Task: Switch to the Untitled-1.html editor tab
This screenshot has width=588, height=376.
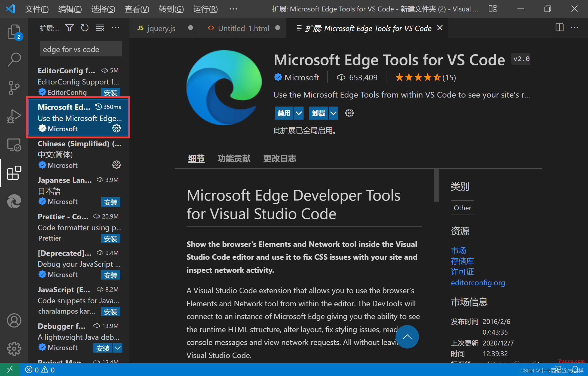Action: point(243,28)
